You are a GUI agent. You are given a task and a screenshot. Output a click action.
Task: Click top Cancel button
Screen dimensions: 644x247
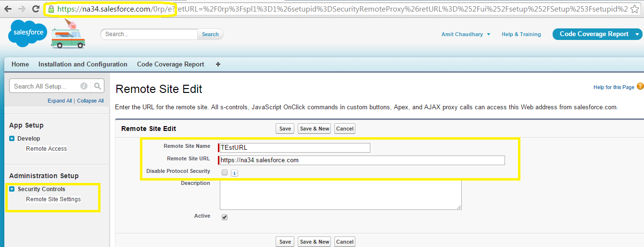(345, 129)
